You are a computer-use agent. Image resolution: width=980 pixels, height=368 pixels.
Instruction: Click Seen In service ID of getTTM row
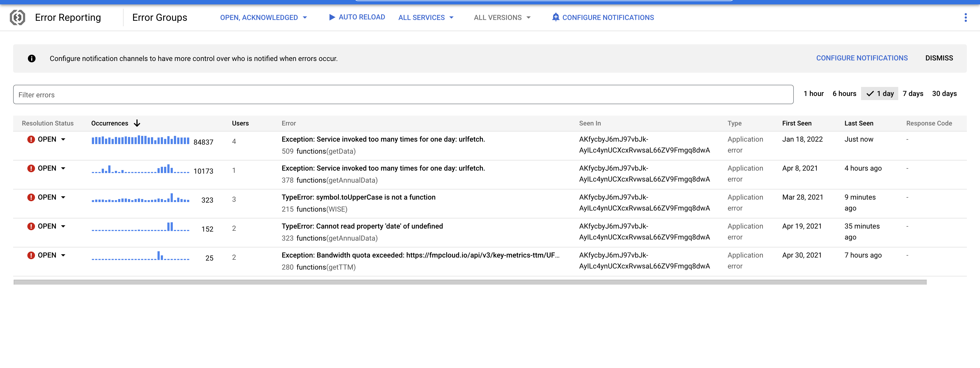click(x=644, y=261)
